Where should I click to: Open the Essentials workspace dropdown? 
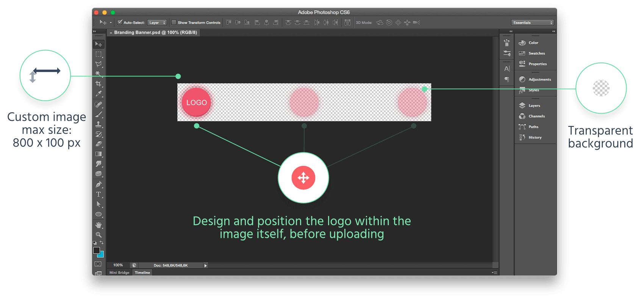coord(533,23)
